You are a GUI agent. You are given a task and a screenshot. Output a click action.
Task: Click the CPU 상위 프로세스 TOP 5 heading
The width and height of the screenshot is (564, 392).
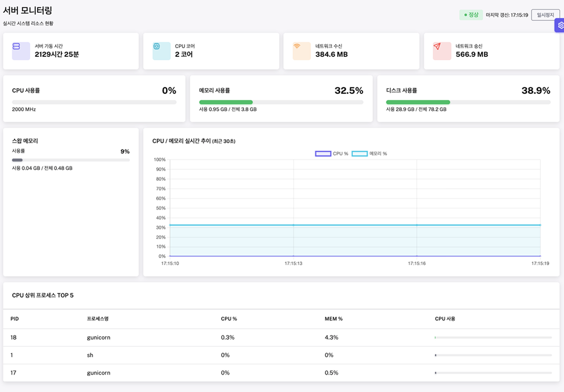[43, 295]
